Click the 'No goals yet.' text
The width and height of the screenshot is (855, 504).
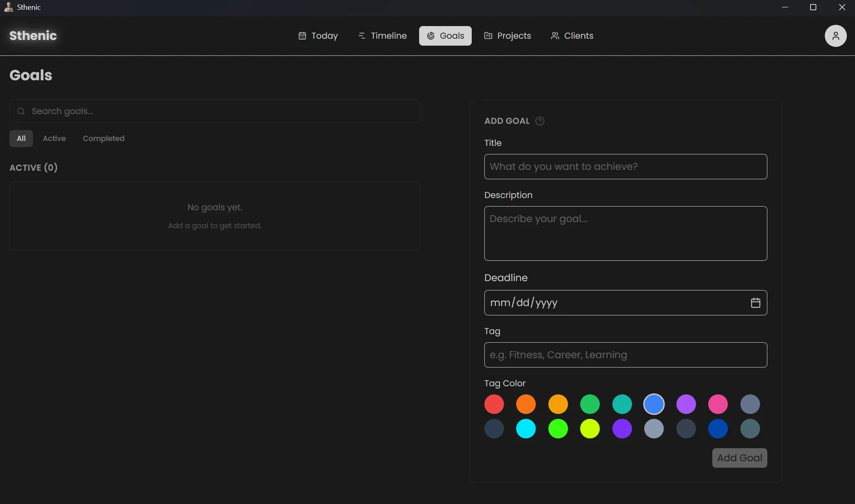[x=215, y=207]
